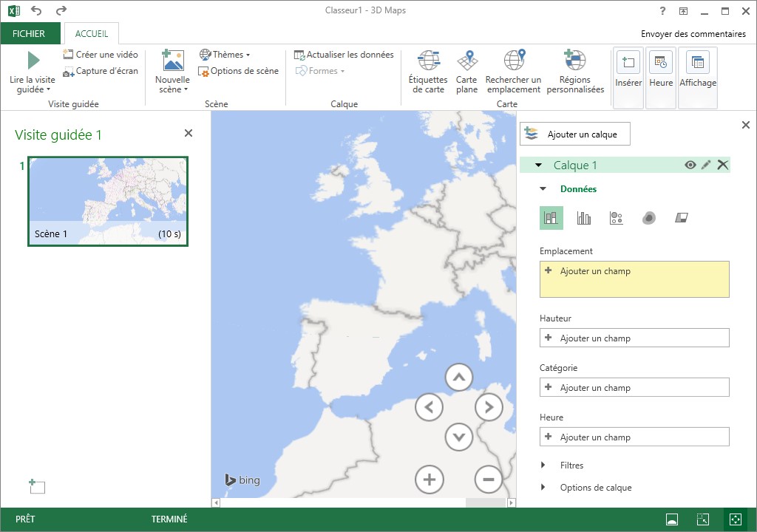Viewport: 757px width, 532px height.
Task: Collapse the Données section
Action: pyautogui.click(x=543, y=189)
